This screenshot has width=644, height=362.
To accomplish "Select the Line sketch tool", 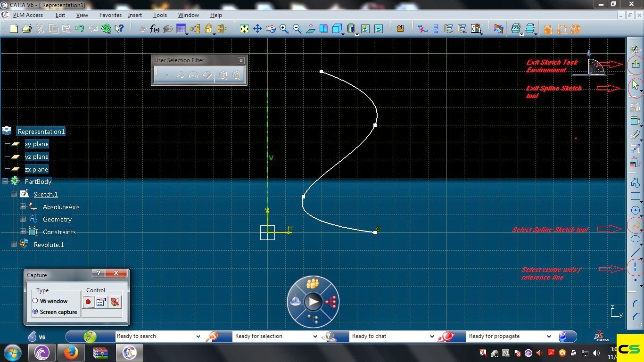I will pos(636,253).
